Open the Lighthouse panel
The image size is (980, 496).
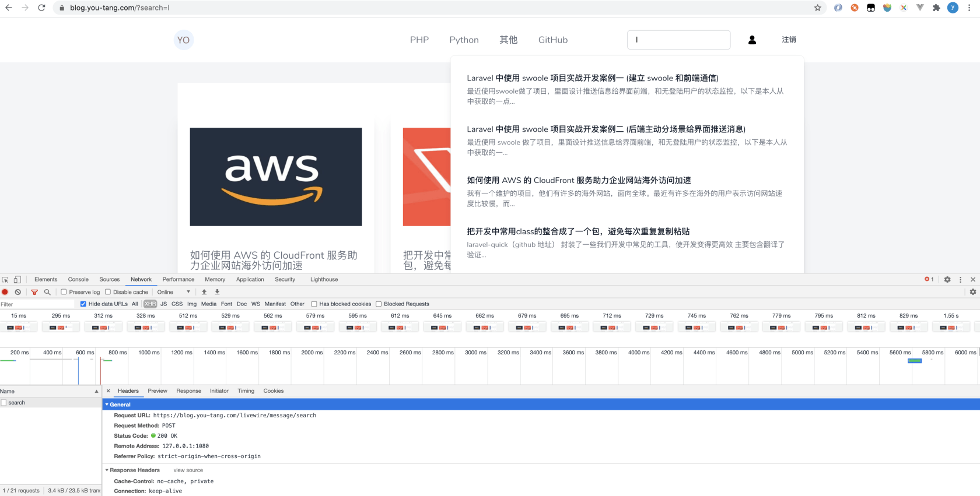(324, 280)
